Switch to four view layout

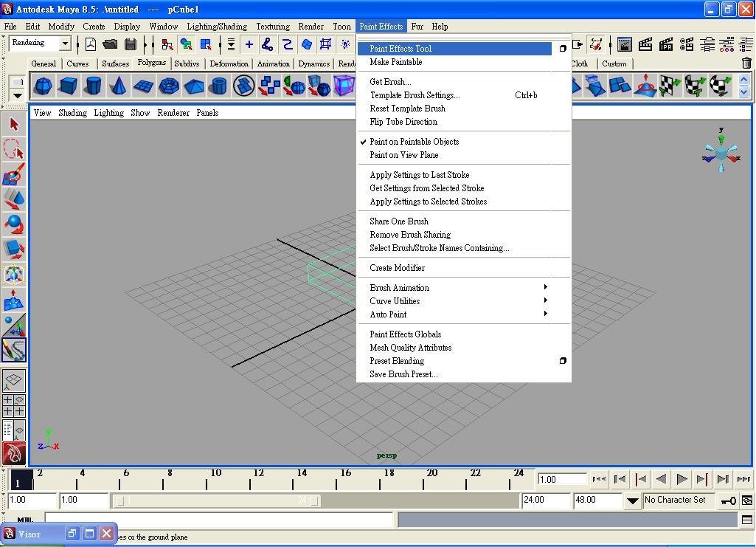pos(14,406)
